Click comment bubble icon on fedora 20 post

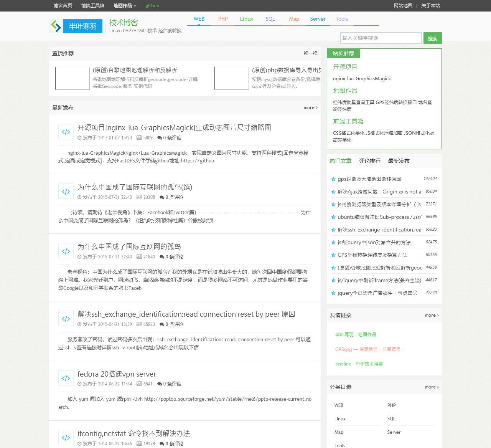point(160,384)
